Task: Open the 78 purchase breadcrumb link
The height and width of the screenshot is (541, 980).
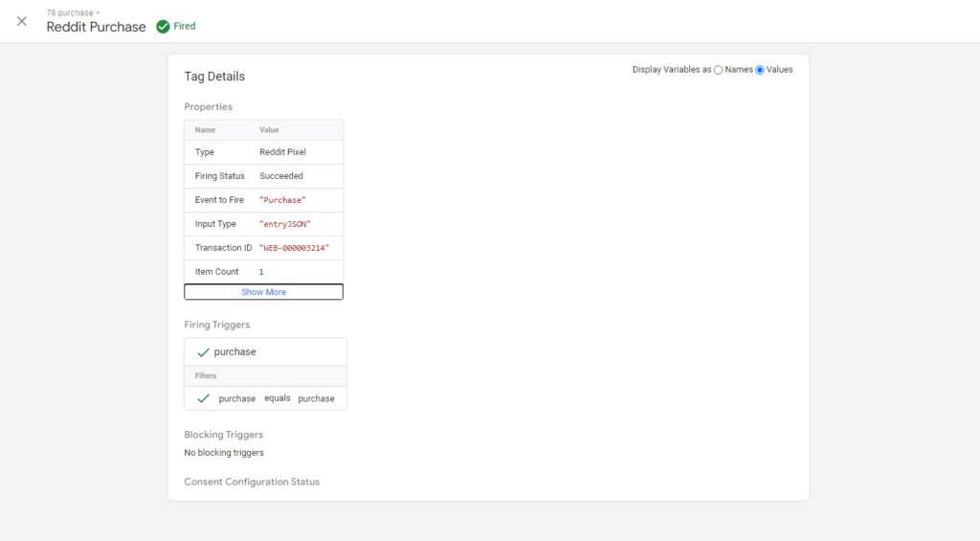Action: (x=71, y=12)
